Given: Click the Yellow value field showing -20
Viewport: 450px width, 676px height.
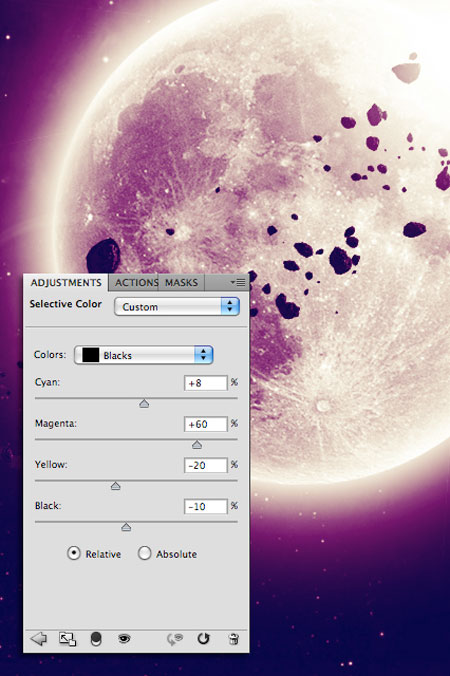Looking at the screenshot, I should click(x=206, y=465).
